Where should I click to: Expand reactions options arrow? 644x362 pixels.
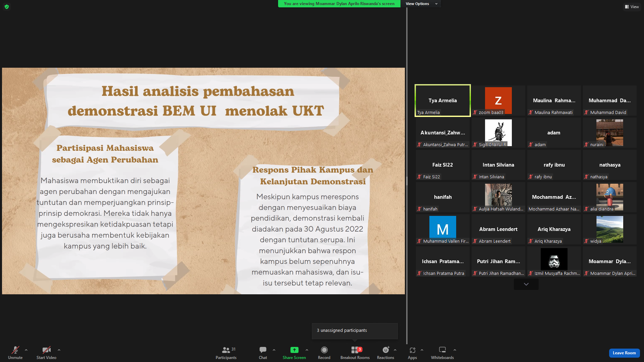pos(395,350)
